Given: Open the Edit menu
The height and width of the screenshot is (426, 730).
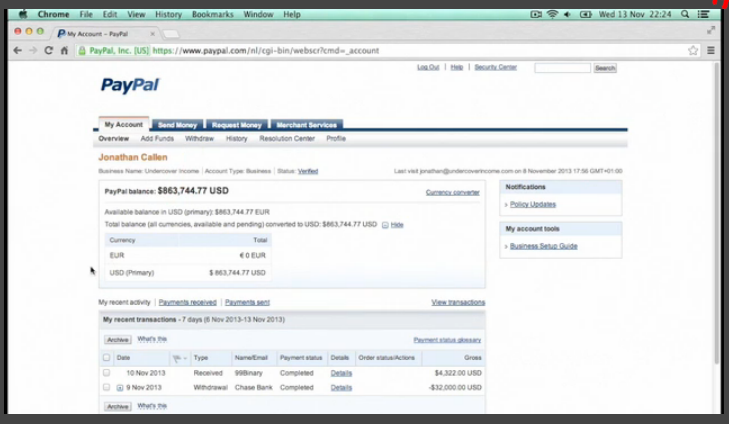Looking at the screenshot, I should coord(110,14).
